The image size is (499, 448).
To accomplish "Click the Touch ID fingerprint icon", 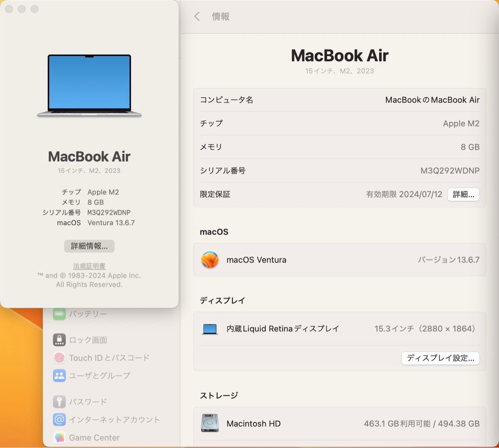I will pos(59,358).
